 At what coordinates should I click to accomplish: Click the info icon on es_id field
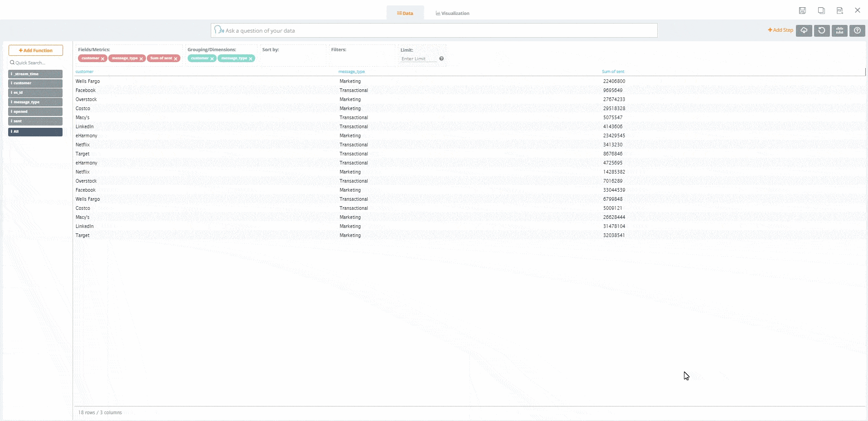pos(12,92)
